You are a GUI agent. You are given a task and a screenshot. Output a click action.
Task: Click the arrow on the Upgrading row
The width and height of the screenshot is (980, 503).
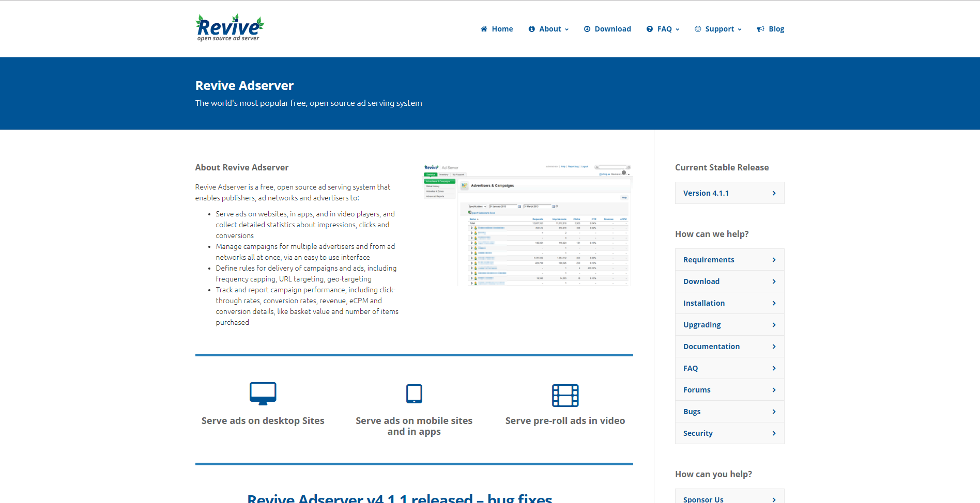[x=774, y=325]
